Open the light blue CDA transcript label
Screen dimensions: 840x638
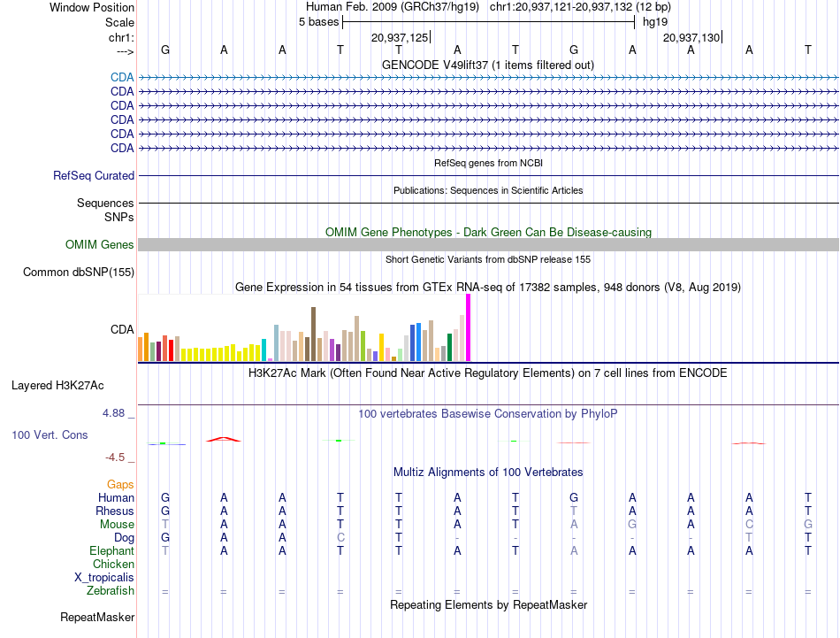122,77
